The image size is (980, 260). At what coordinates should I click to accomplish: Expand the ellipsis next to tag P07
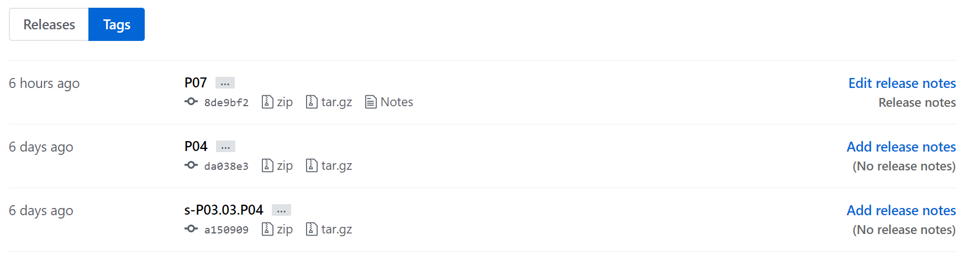click(225, 83)
